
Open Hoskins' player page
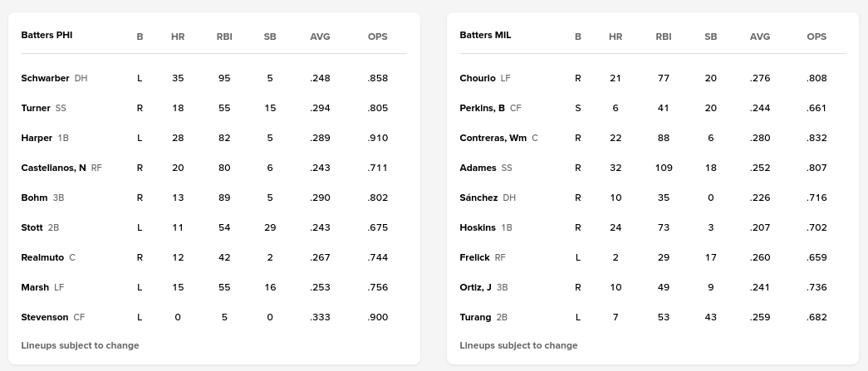[478, 227]
